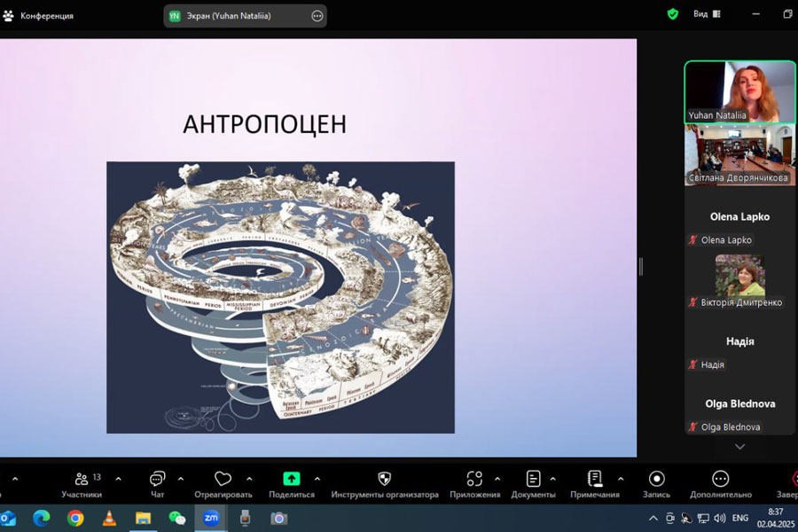Image resolution: width=798 pixels, height=532 pixels.
Task: Click the Конференция window title icon
Action: (8, 16)
